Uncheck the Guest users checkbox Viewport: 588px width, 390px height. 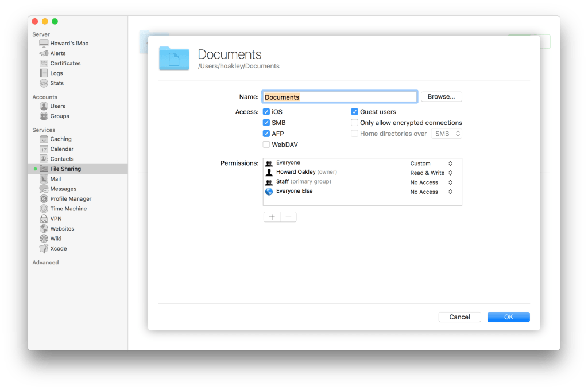click(x=355, y=112)
